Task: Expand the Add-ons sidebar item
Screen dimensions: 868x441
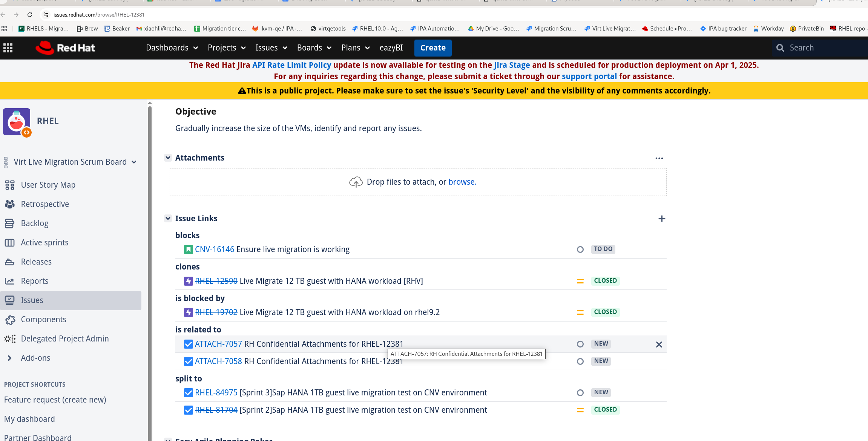Action: click(x=10, y=358)
